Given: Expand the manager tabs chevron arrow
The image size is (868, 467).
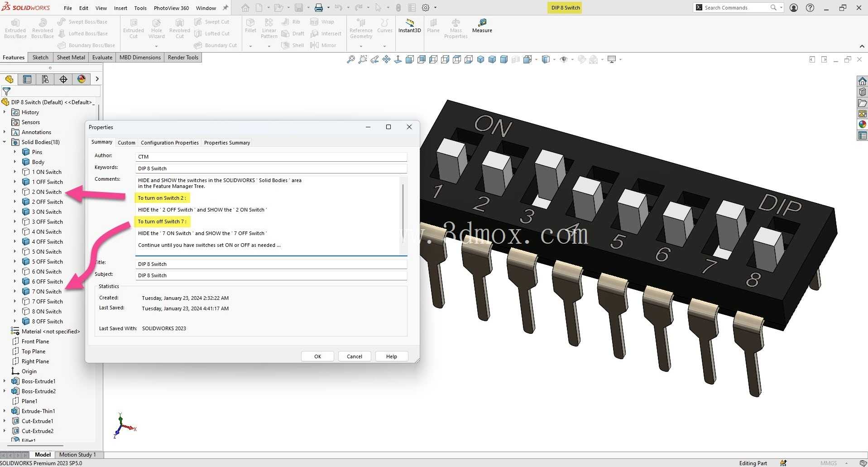Looking at the screenshot, I should (97, 79).
